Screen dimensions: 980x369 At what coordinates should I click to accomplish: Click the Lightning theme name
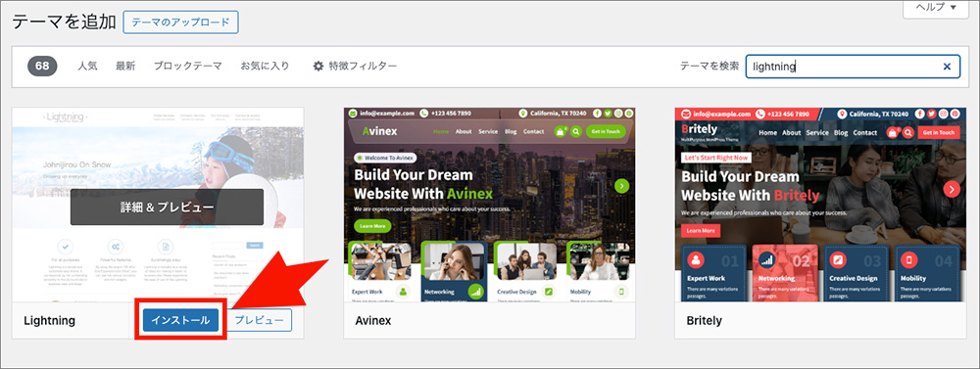(x=49, y=321)
